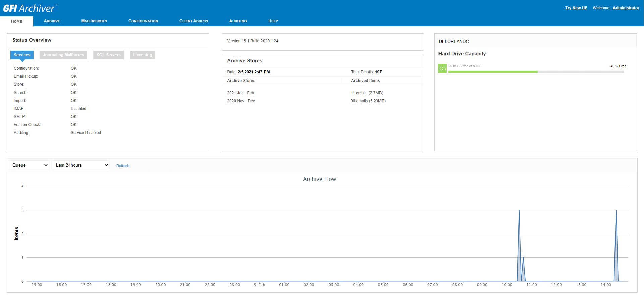Image resolution: width=644 pixels, height=297 pixels.
Task: Click the GFI Archiver logo
Action: (x=30, y=8)
